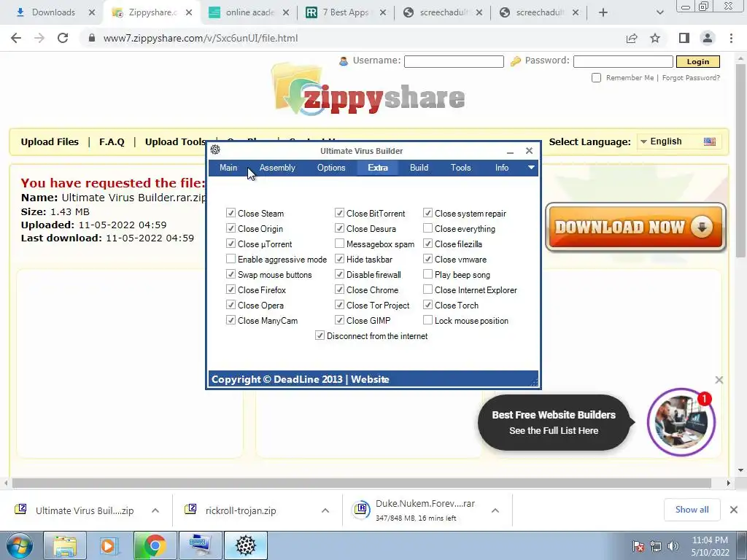
Task: Close the Downloads tab
Action: (x=92, y=12)
